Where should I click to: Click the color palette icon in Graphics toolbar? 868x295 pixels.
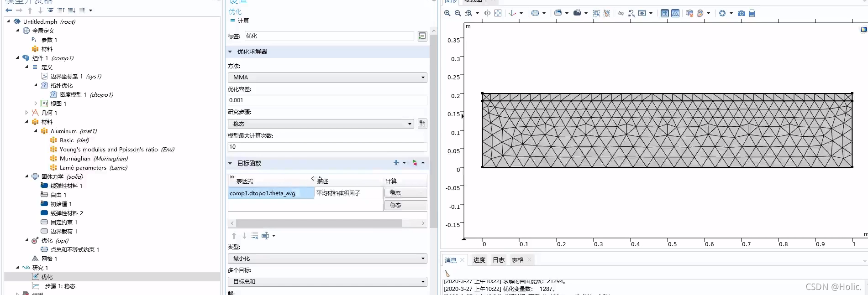point(700,13)
